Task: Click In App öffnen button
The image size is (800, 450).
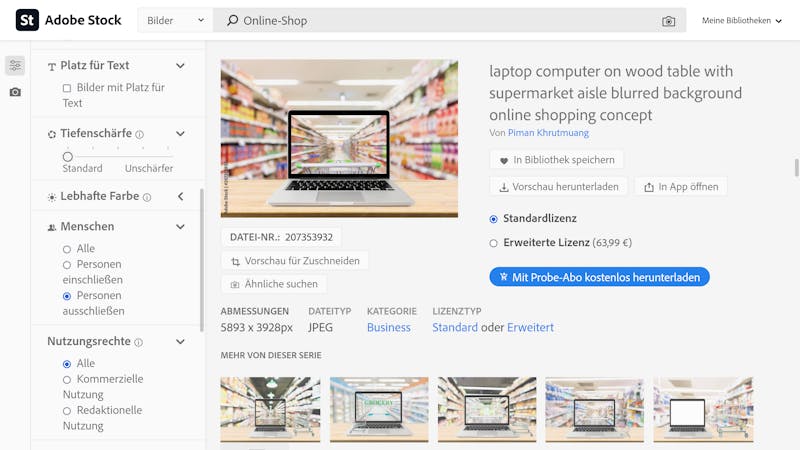Action: pos(681,187)
